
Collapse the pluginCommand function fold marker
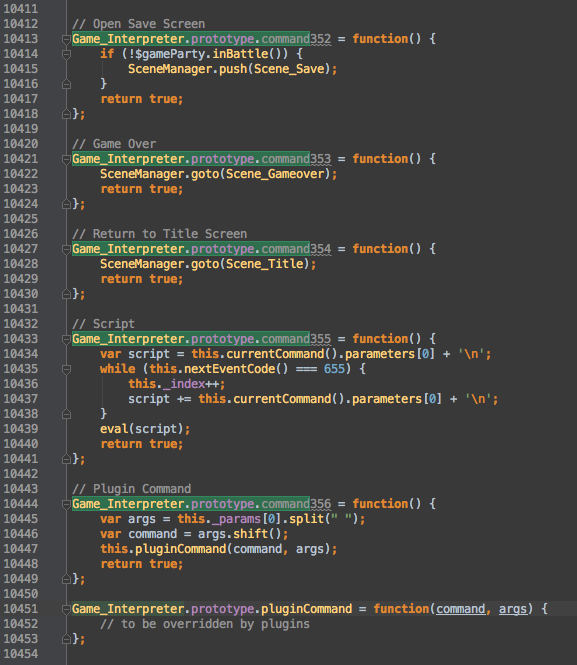pos(66,609)
